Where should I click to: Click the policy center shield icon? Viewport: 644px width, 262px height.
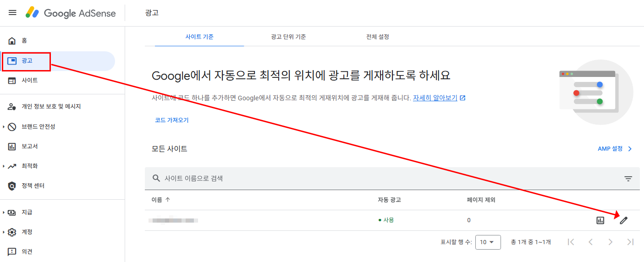tap(12, 186)
